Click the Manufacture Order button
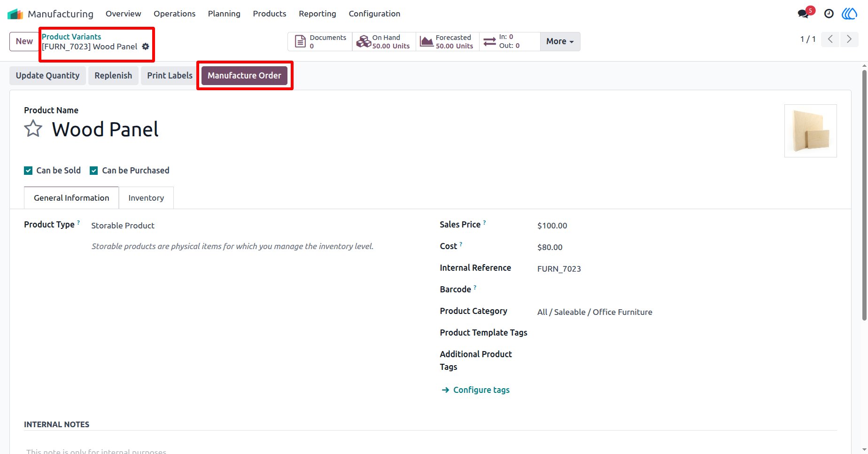 pyautogui.click(x=244, y=76)
